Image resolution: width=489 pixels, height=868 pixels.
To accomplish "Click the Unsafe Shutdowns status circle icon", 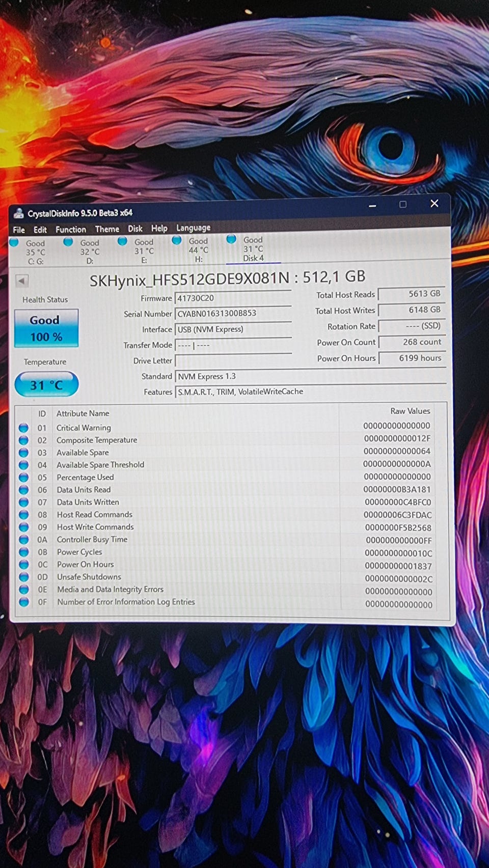I will click(23, 577).
